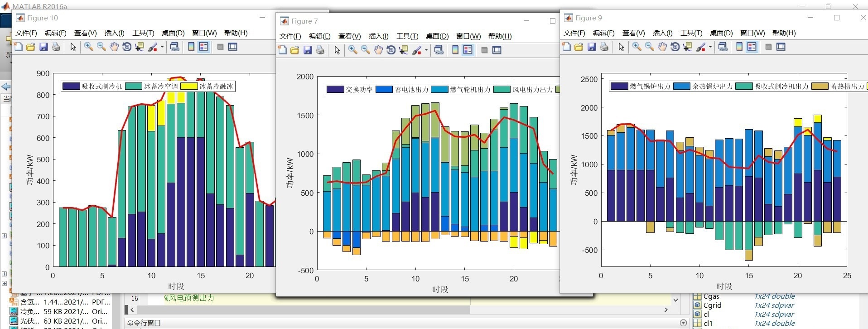
Task: Select Brush data tool in Figure 7
Action: 416,50
